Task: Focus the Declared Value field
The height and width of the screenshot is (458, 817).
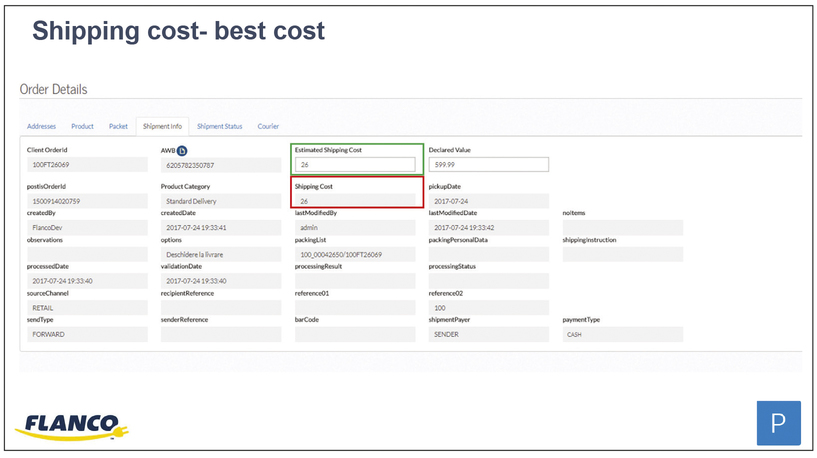Action: tap(488, 165)
